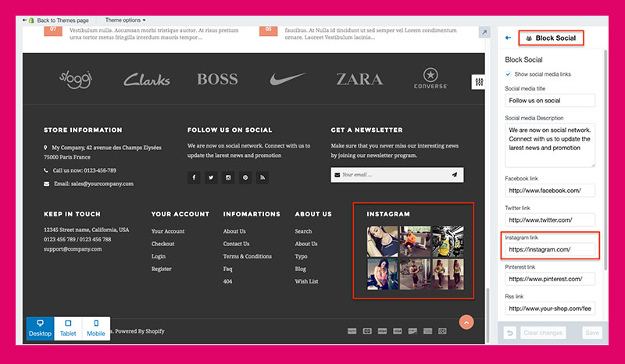The width and height of the screenshot is (625, 364).
Task: Open the customizer sliders settings handle
Action: 478,82
